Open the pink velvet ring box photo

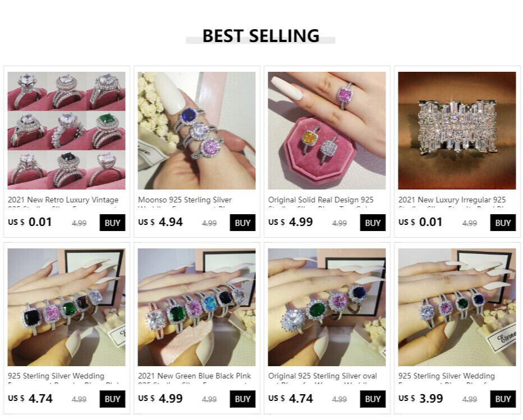[x=327, y=131]
